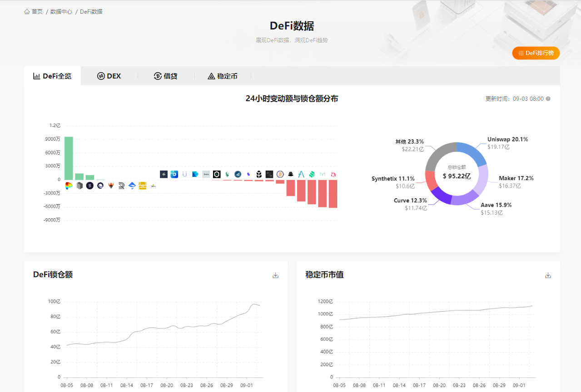Click the fox-shaped protocol icon
The image size is (581, 392).
tap(111, 185)
